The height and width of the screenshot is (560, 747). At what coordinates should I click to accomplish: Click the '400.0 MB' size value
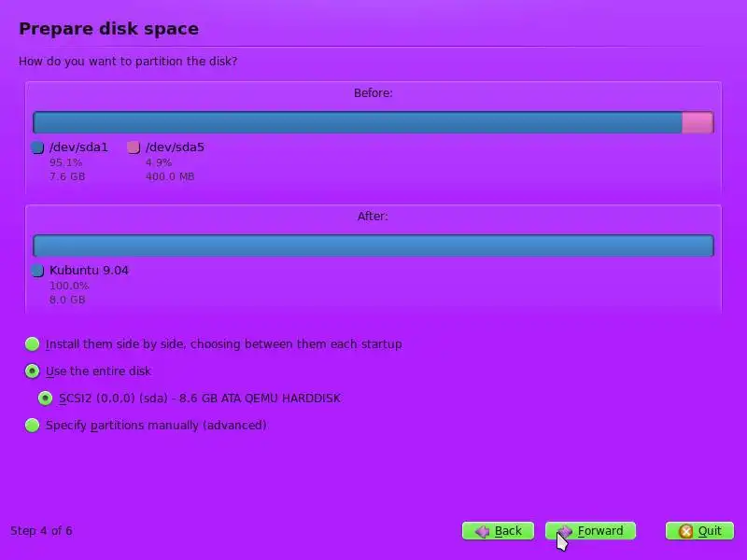(170, 176)
